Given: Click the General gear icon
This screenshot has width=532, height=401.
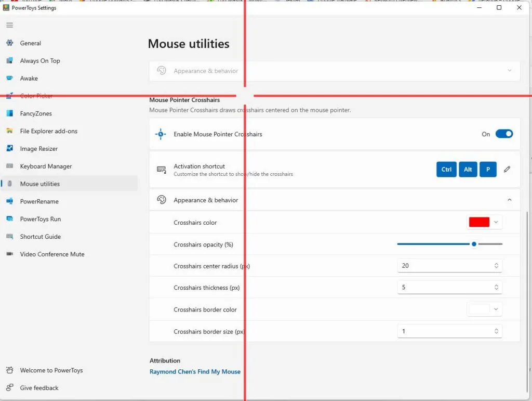Looking at the screenshot, I should point(9,43).
